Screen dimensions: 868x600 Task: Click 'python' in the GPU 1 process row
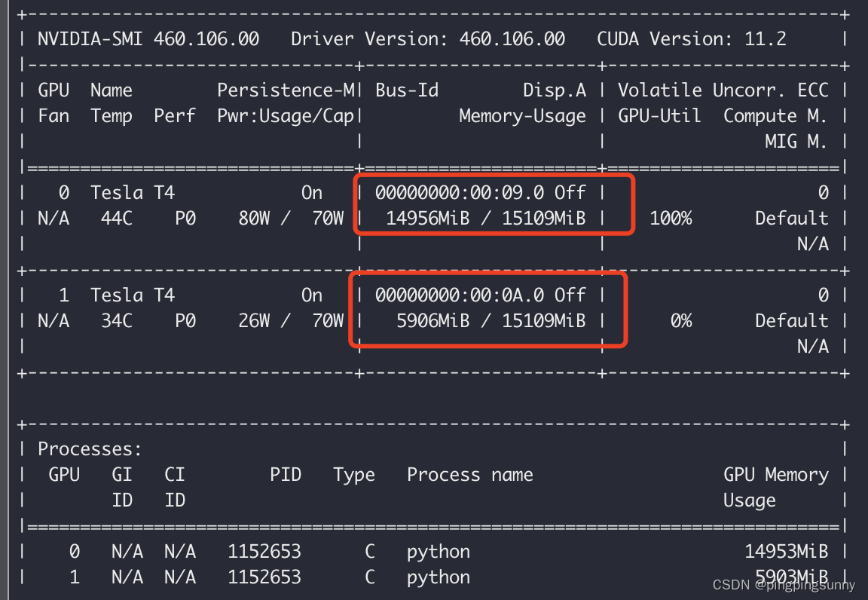click(x=439, y=578)
